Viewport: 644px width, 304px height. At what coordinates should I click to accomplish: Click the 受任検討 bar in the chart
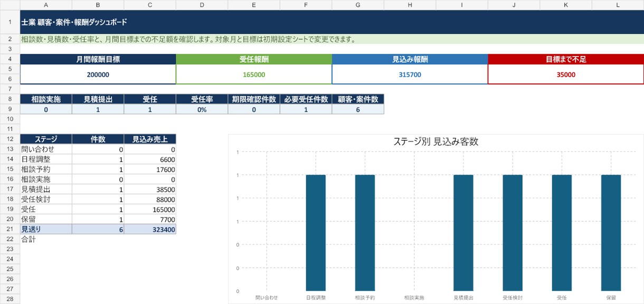(513, 233)
